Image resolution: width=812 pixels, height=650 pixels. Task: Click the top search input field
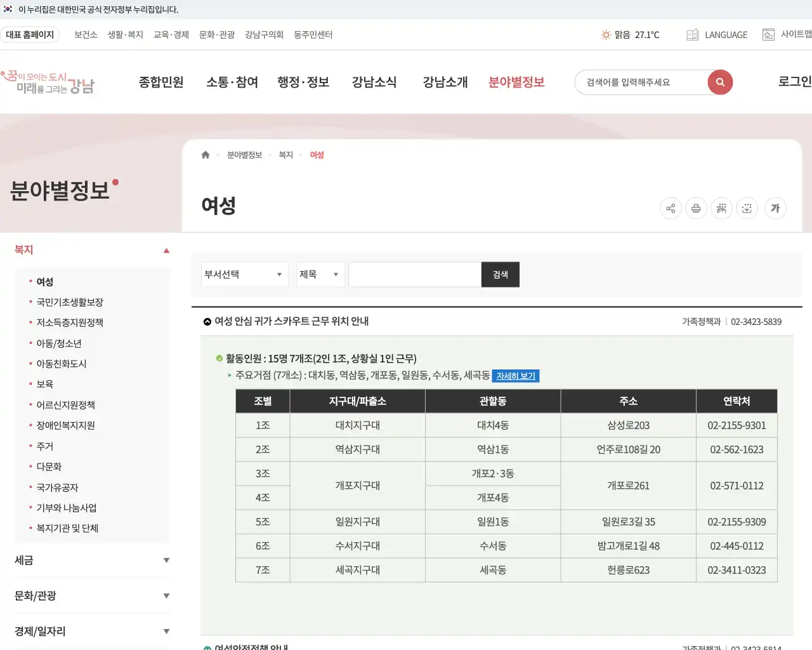(641, 82)
